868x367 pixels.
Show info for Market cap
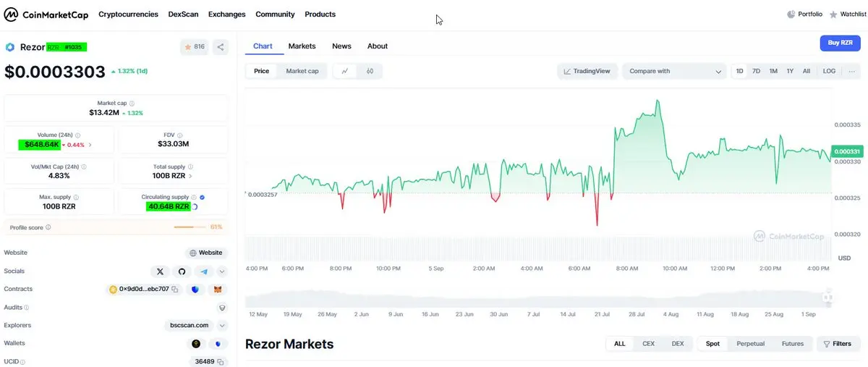pos(132,104)
